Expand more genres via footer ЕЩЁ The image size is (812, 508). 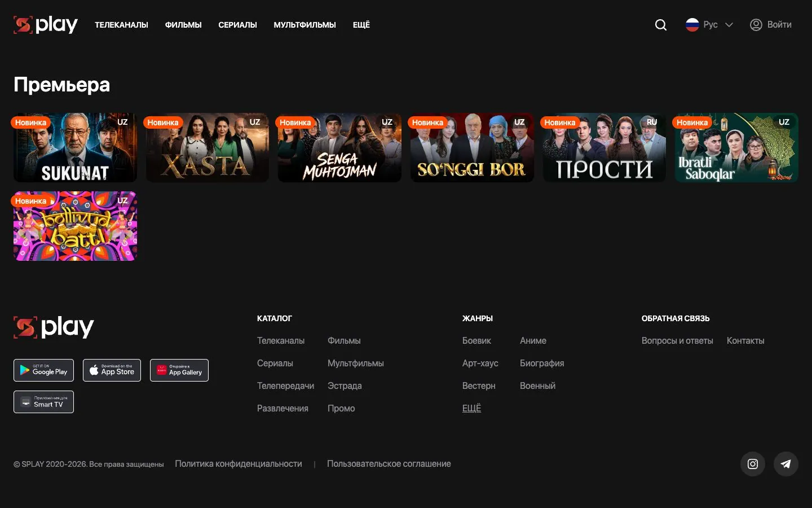[x=471, y=409]
